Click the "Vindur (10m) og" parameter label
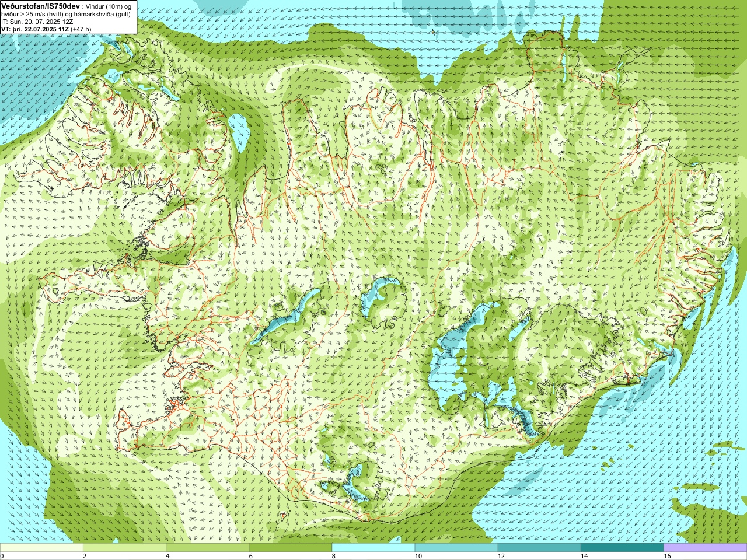747x560 pixels. [x=109, y=6]
